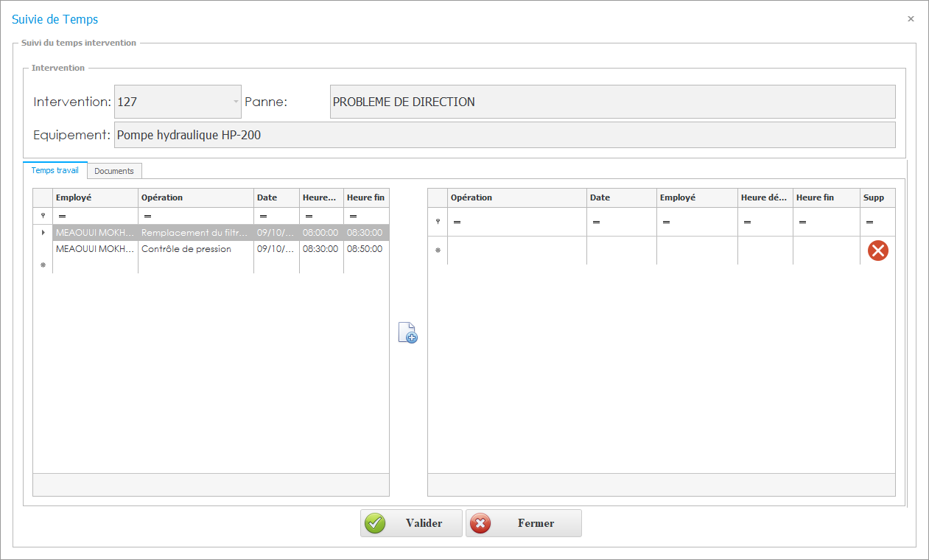Screen dimensions: 929x560
Task: Click the add-document transfer icon between grids
Action: [407, 332]
